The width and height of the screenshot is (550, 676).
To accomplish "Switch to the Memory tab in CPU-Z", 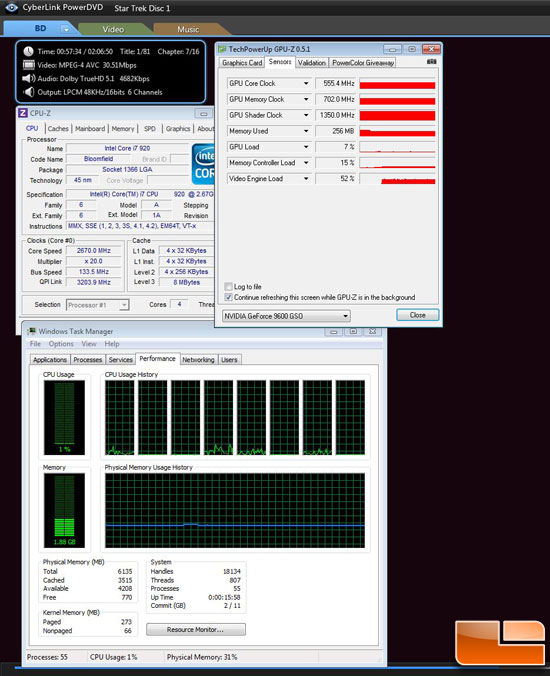I will click(123, 128).
